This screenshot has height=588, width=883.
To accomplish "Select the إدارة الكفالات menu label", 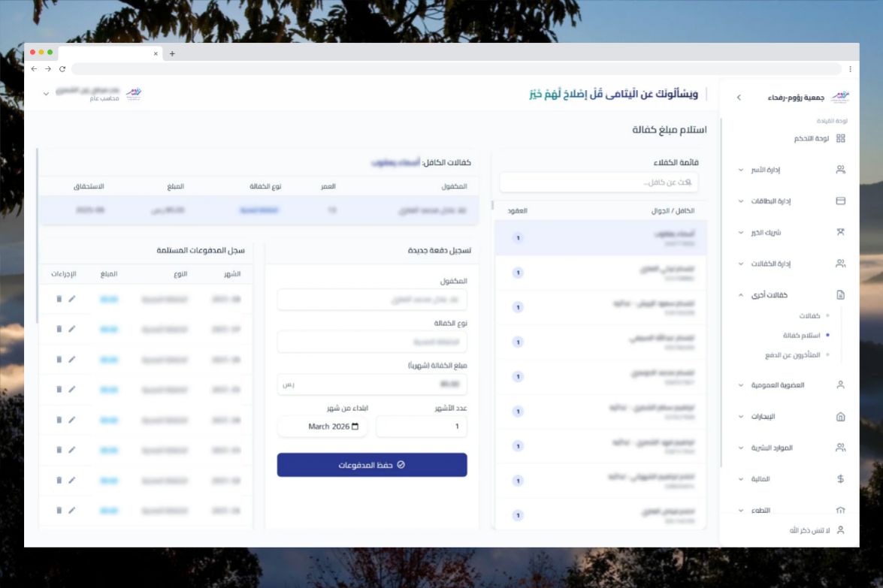I will point(770,264).
